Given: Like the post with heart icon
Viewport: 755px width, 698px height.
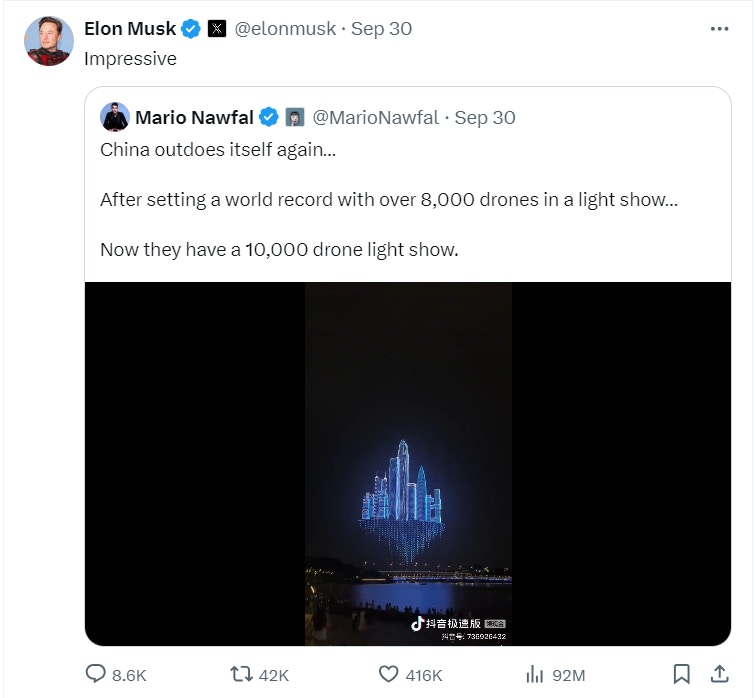Looking at the screenshot, I should 389,675.
